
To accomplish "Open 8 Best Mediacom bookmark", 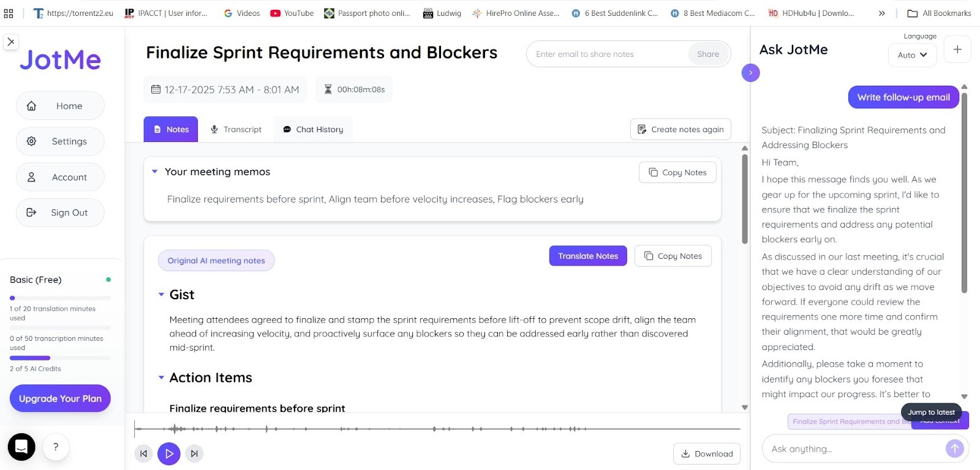I will pyautogui.click(x=712, y=13).
